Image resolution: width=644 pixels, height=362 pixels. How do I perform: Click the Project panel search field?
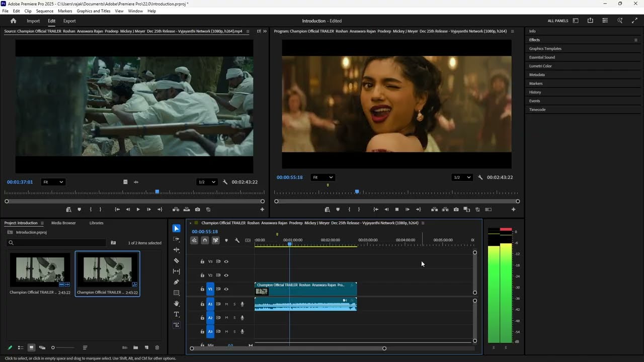56,243
